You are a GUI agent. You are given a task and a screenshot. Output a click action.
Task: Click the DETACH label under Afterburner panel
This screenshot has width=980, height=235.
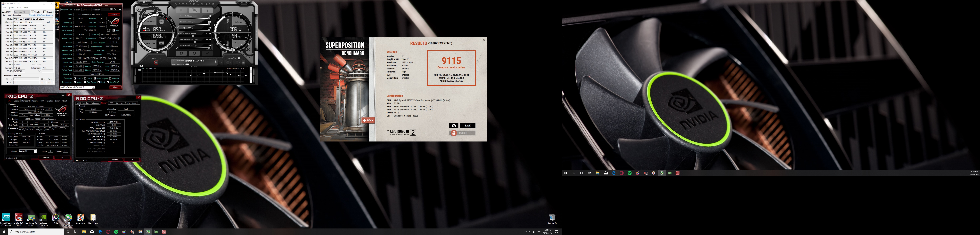(x=194, y=66)
